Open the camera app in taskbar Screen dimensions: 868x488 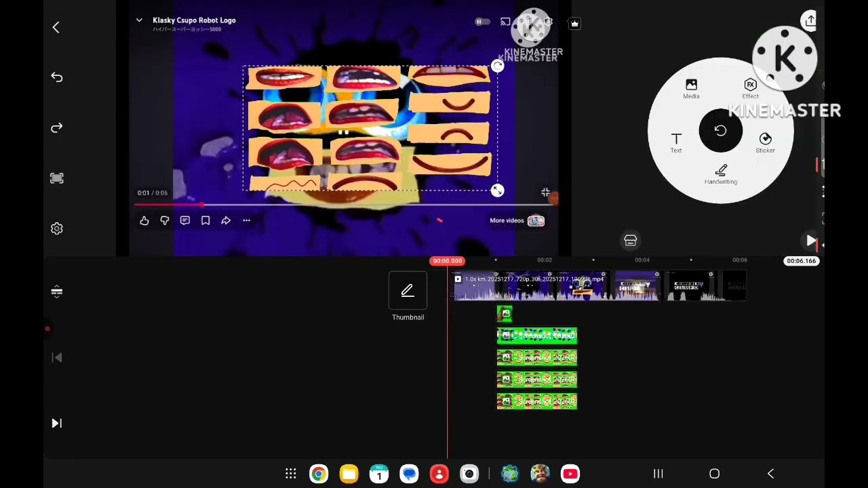[x=469, y=474]
